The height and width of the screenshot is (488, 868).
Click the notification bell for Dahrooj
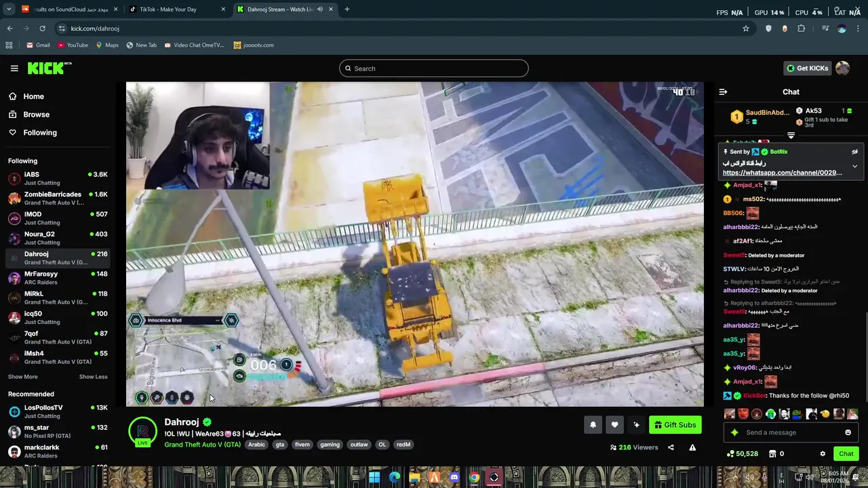[x=593, y=425]
